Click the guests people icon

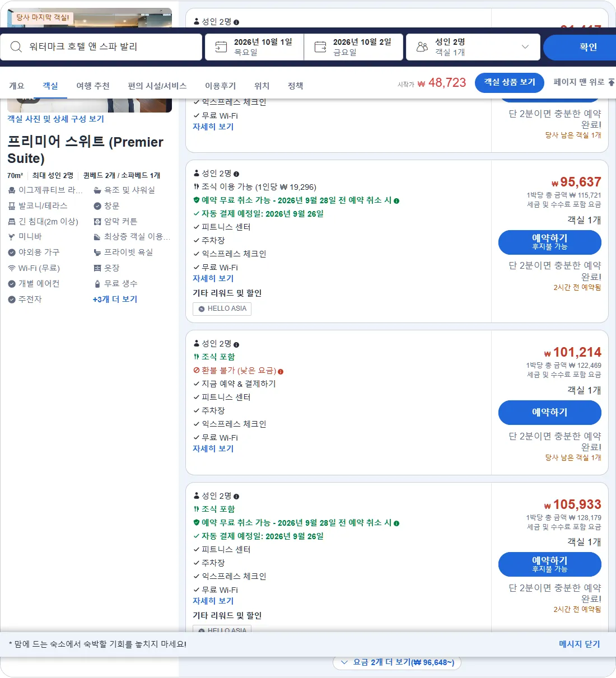click(422, 47)
